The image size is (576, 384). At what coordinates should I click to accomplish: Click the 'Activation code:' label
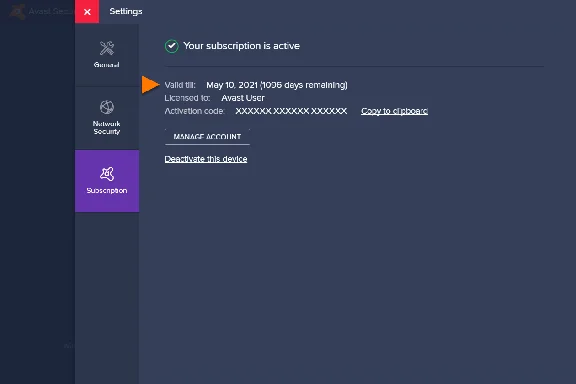pos(194,111)
